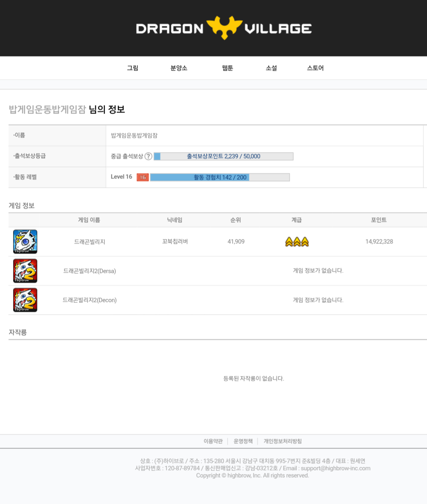Open the 개인정보처리방침 link

(x=282, y=441)
